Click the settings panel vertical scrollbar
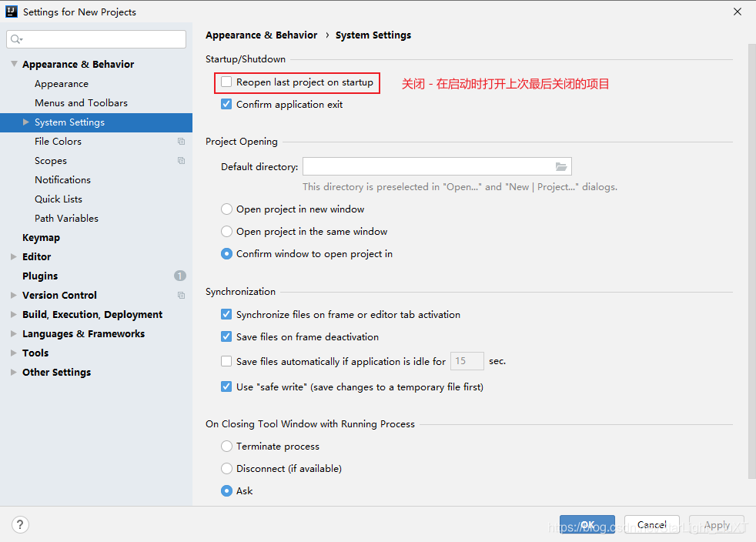 [x=751, y=260]
